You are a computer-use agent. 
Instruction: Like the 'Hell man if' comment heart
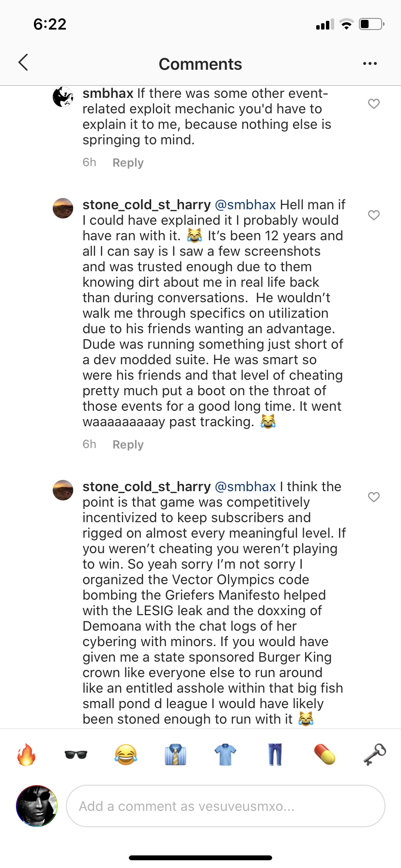tap(374, 215)
